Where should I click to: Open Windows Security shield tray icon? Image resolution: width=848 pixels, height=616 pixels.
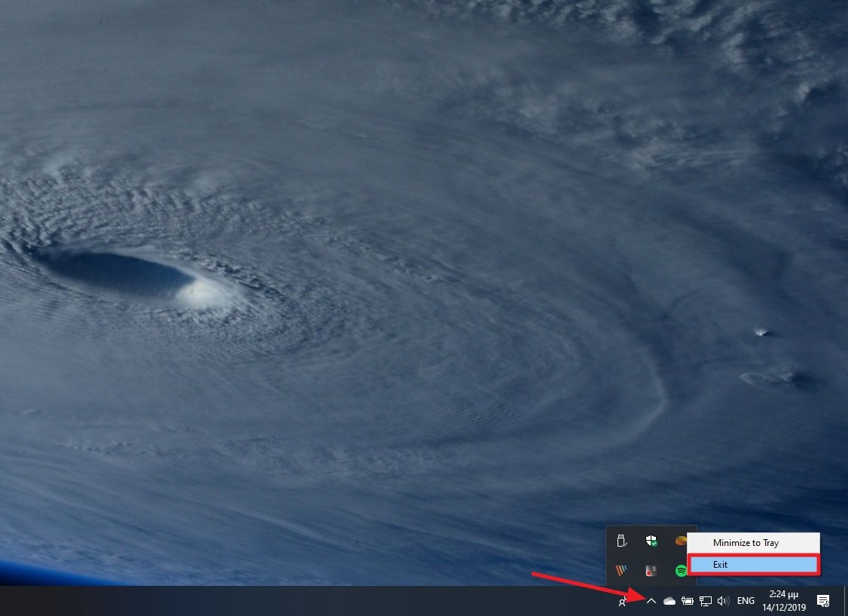[651, 541]
